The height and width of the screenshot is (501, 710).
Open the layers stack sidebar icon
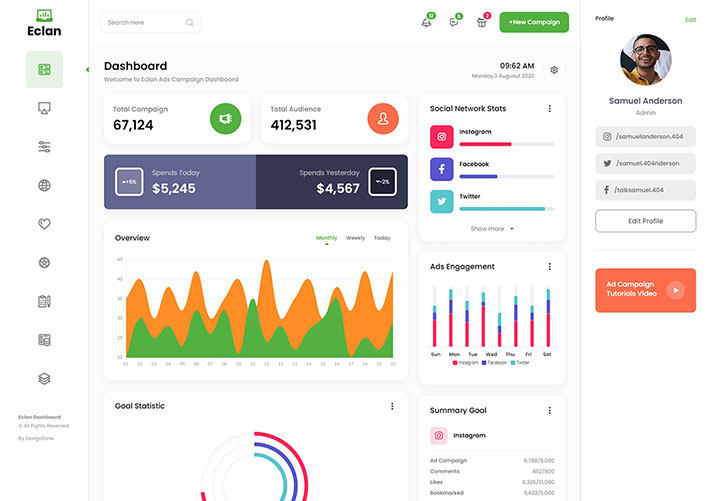44,379
